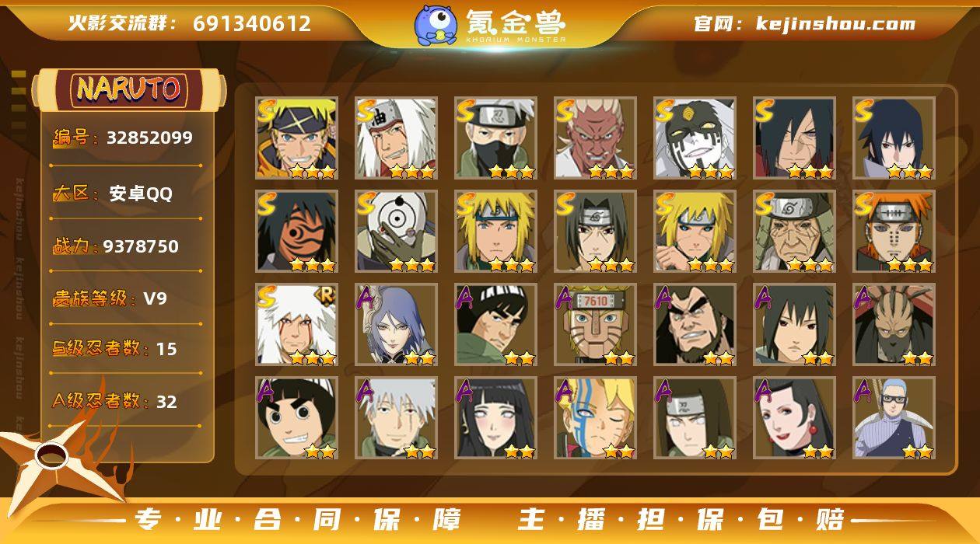Click the group number 691340612
Screen dimensions: 980x544
pyautogui.click(x=252, y=23)
